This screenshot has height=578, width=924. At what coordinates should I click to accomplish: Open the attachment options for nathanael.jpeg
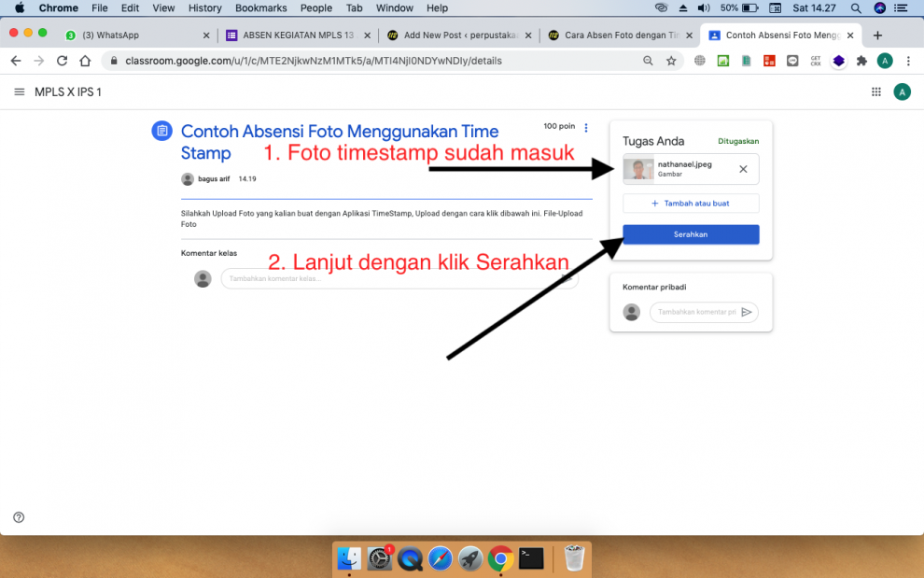(x=742, y=169)
